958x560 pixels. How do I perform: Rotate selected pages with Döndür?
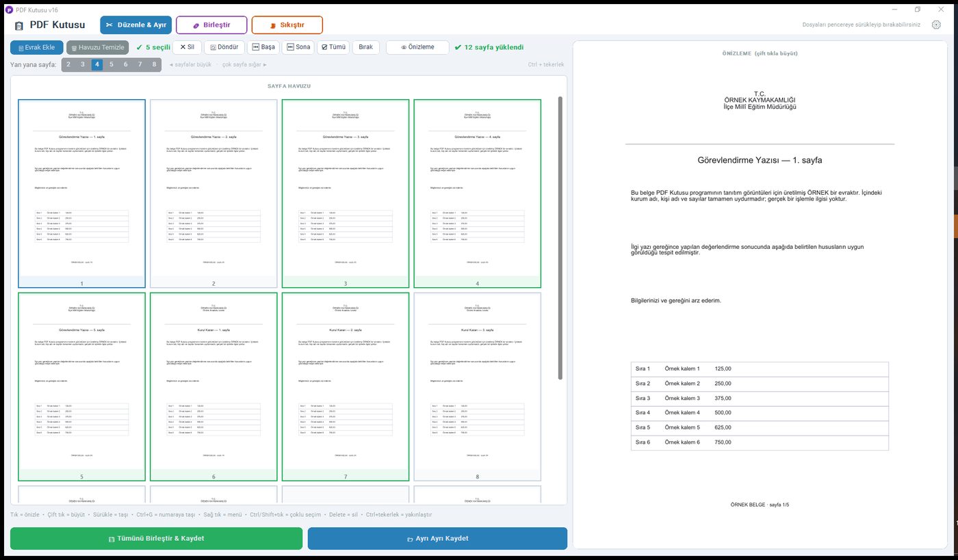click(224, 47)
